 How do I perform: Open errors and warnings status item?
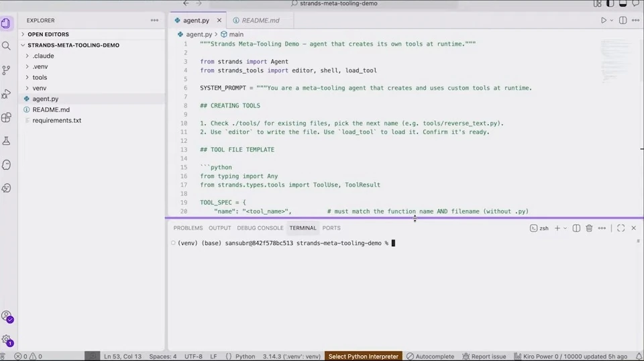coord(28,356)
